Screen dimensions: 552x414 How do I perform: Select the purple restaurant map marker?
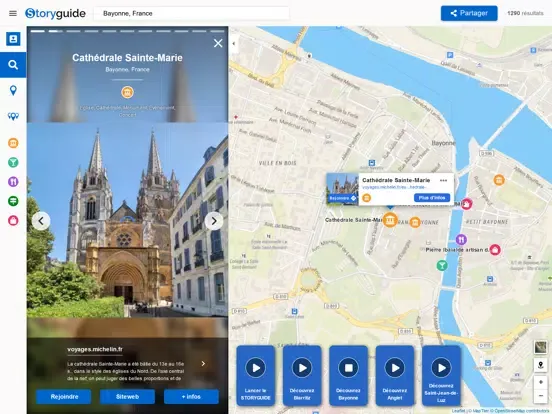click(461, 240)
